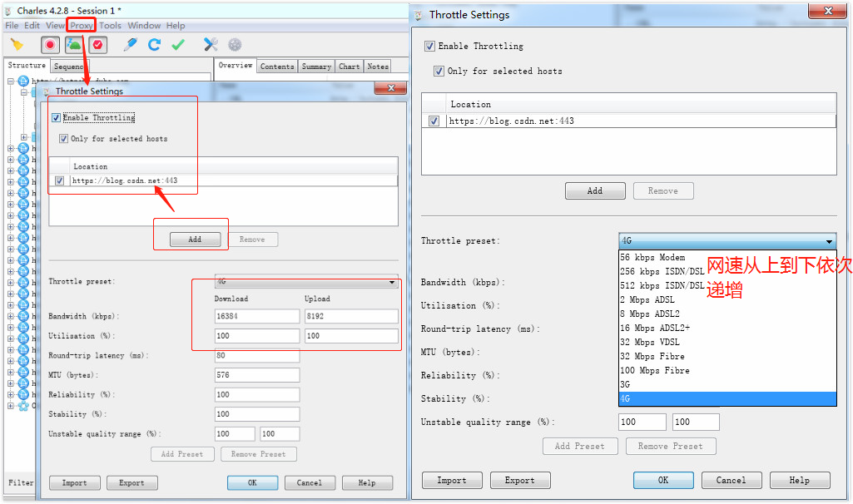This screenshot has height=504, width=853.
Task: Open Tools via the wrench-screwdriver icon
Action: [x=211, y=45]
